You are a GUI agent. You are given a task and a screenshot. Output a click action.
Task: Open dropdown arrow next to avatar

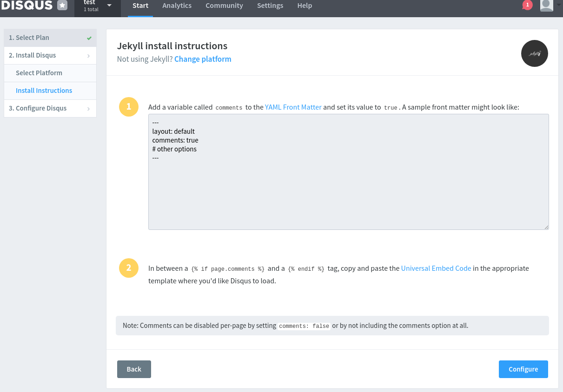click(558, 5)
